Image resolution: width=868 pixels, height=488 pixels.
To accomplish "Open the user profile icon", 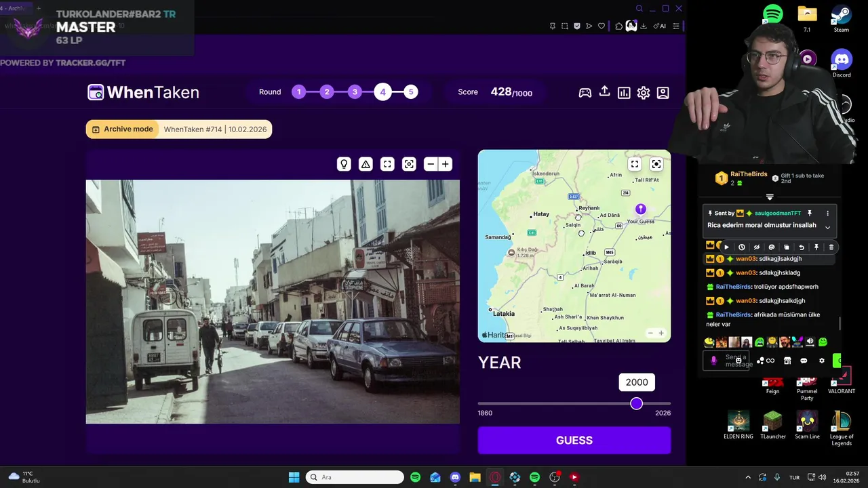I will 663,93.
